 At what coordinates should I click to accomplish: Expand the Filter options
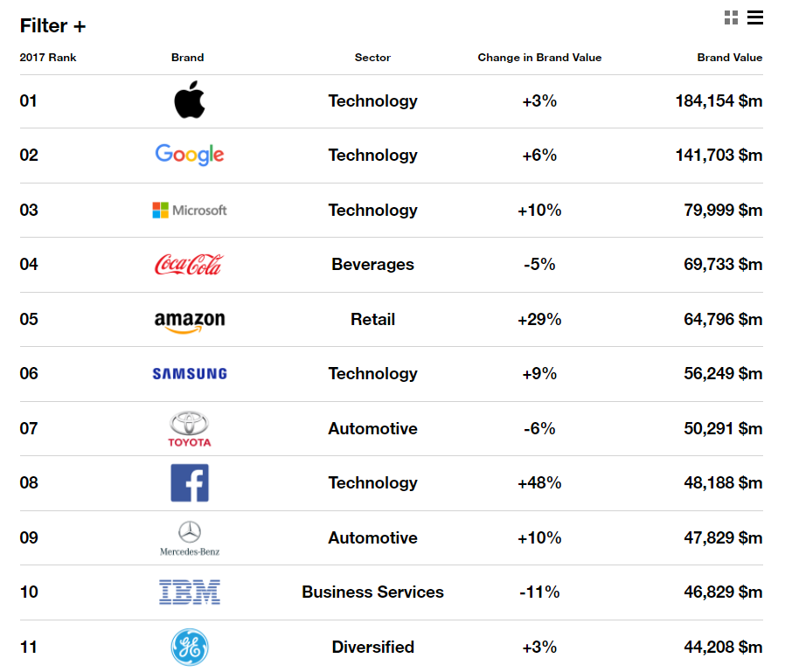[x=52, y=25]
